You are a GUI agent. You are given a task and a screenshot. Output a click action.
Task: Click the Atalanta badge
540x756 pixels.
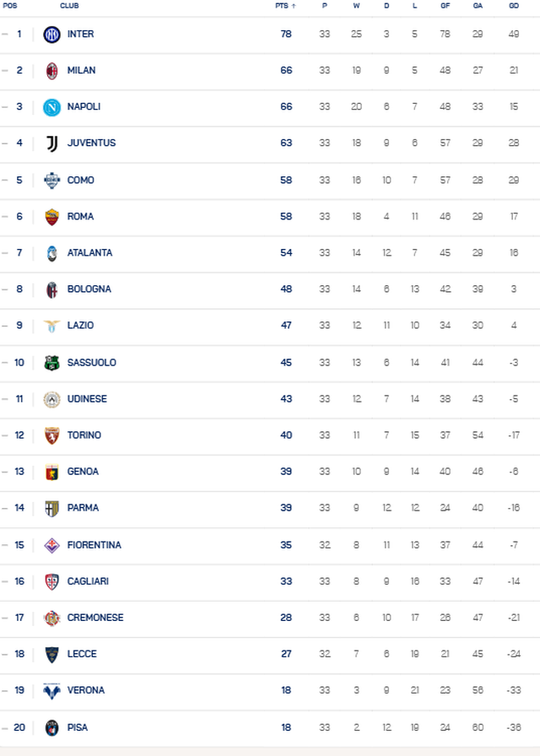[x=52, y=252]
